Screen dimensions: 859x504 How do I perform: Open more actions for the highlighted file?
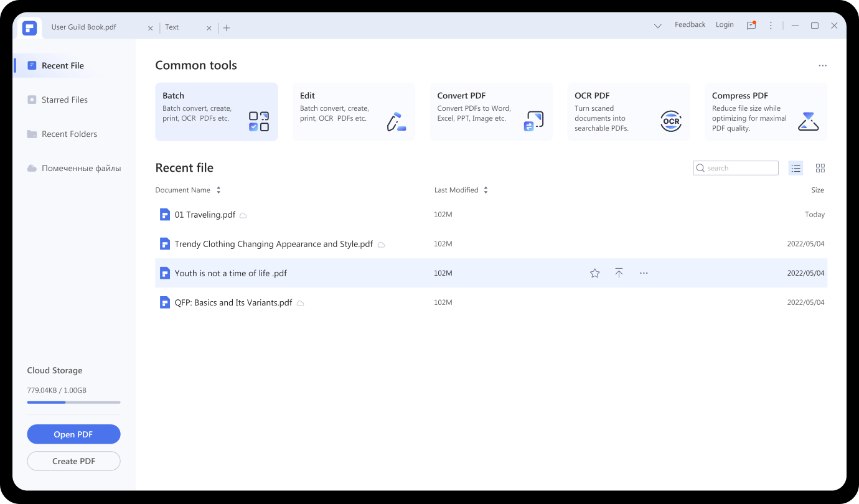click(644, 273)
